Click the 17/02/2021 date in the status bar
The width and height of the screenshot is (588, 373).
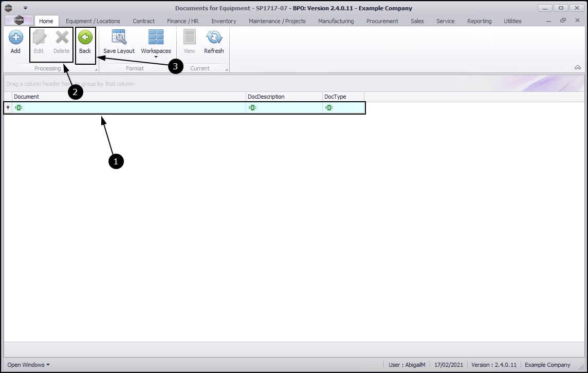[x=449, y=365]
